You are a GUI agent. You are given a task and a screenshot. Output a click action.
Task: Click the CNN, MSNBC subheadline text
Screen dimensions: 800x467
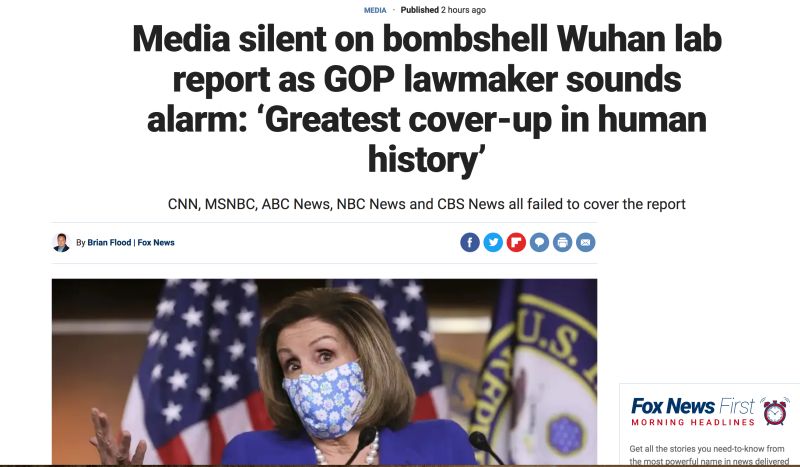point(427,204)
